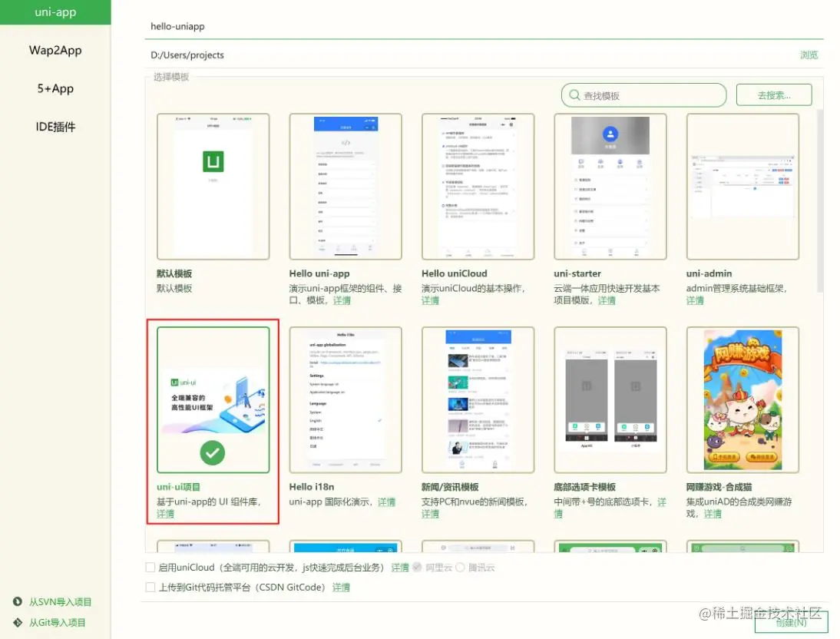Open the IDE插件 tab

[55, 126]
